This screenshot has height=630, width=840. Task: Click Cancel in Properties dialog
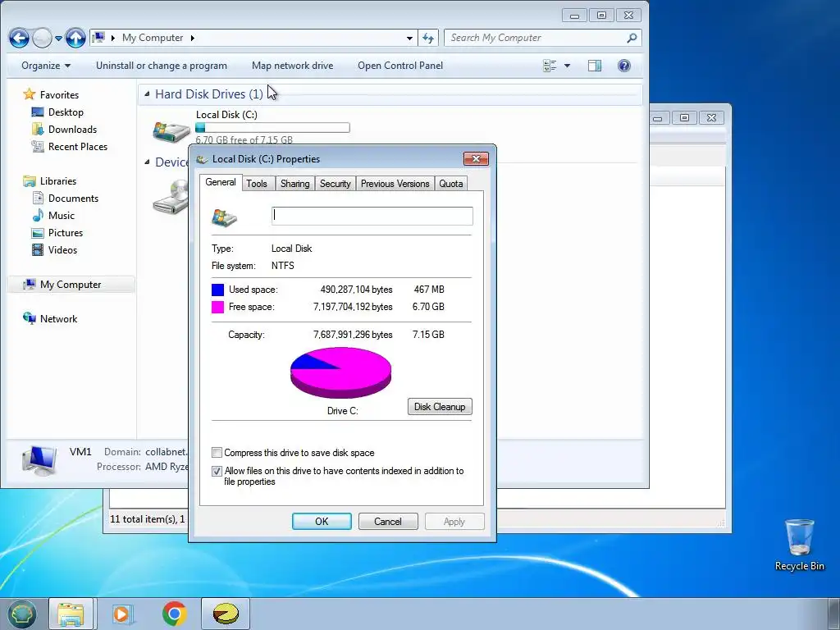tap(388, 521)
